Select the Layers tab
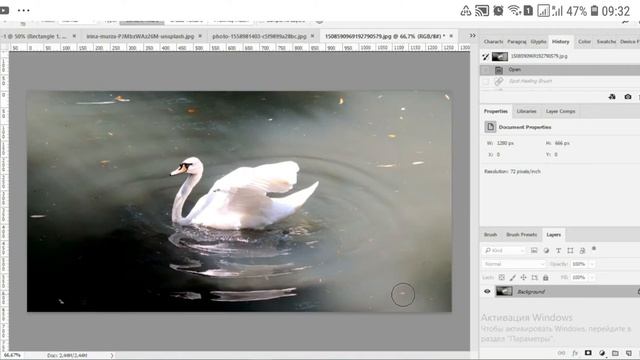The image size is (640, 360). click(553, 235)
